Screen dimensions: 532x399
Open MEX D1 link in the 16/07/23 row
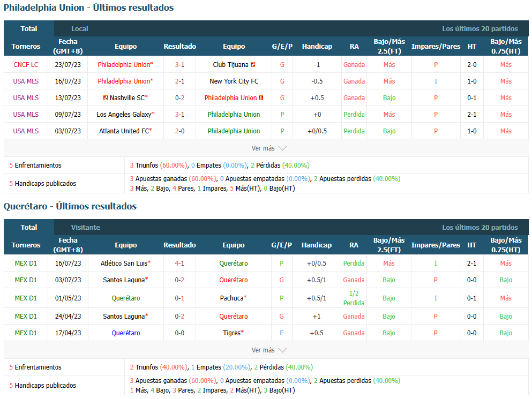coord(26,264)
